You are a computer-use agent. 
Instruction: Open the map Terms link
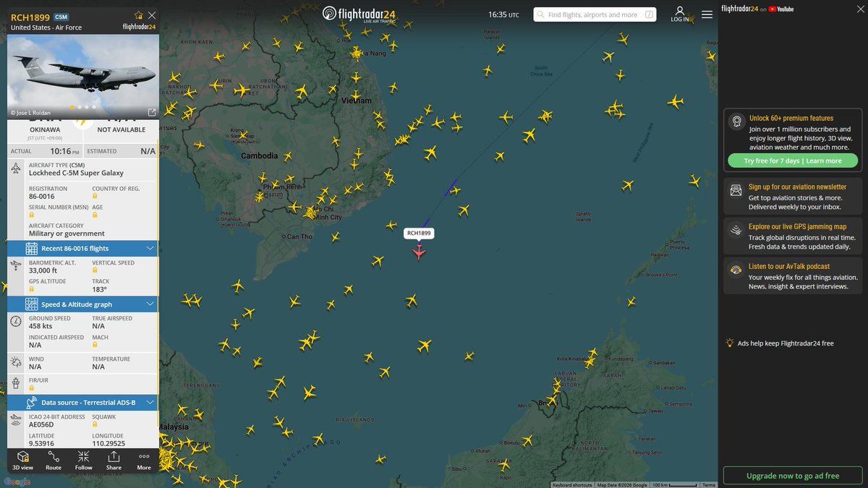coord(709,485)
